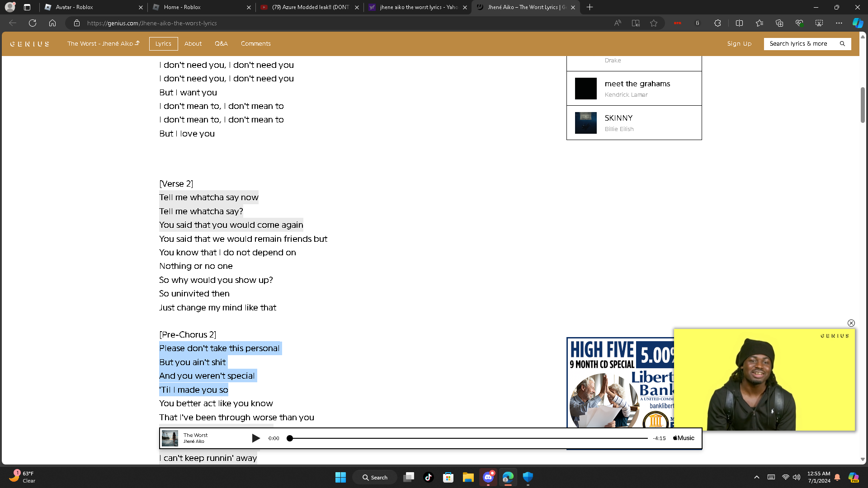Click the scrollbar down arrow
868x488 pixels.
point(863,460)
